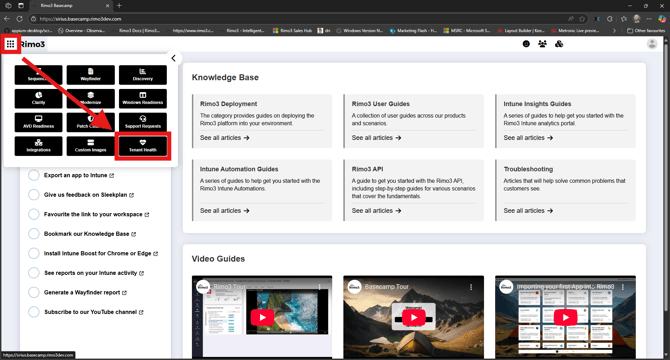The height and width of the screenshot is (360, 670).
Task: Open the Custom Images tile
Action: point(91,146)
